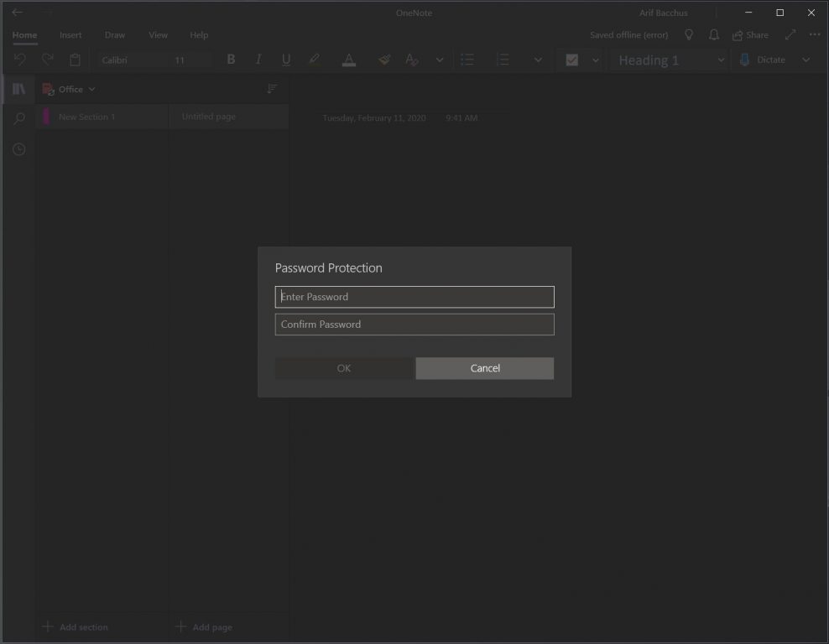The image size is (829, 644).
Task: Click the sort pages icon
Action: pyautogui.click(x=272, y=89)
